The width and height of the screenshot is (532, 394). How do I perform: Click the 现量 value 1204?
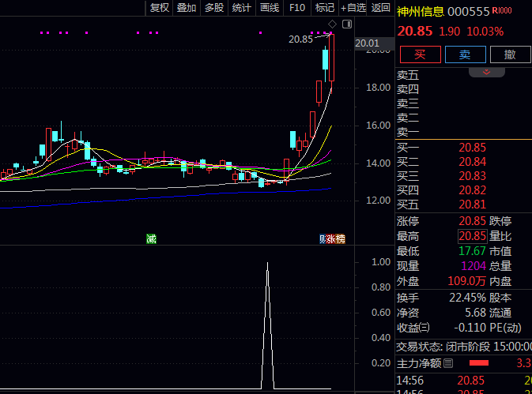[474, 266]
